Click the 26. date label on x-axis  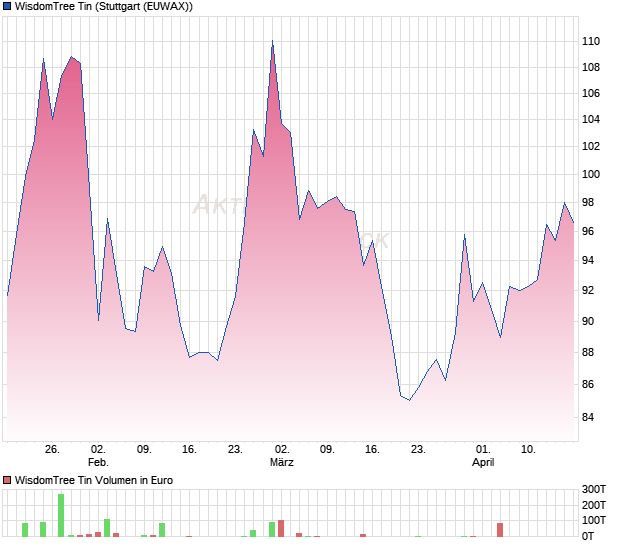click(53, 450)
